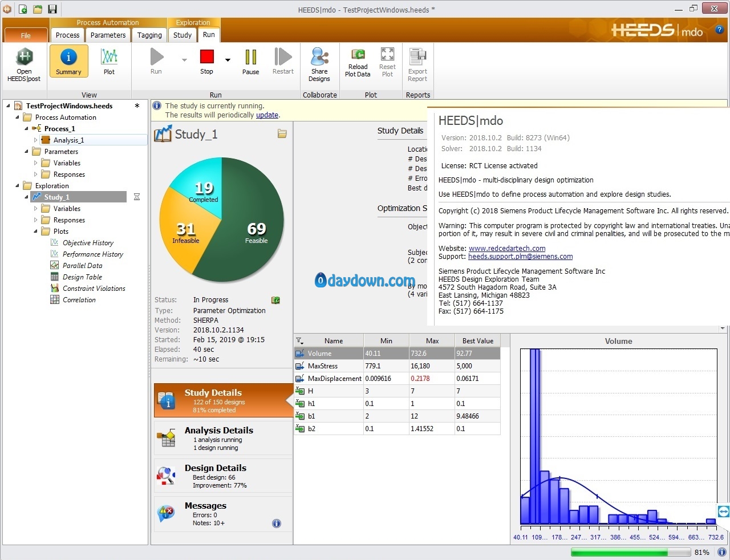Collapse the Plots folder
Viewport: 730px width, 560px height.
[35, 231]
